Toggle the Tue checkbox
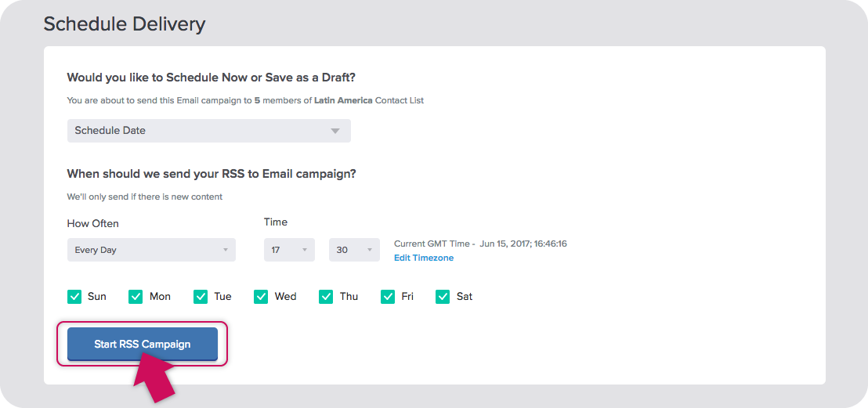 coord(201,297)
